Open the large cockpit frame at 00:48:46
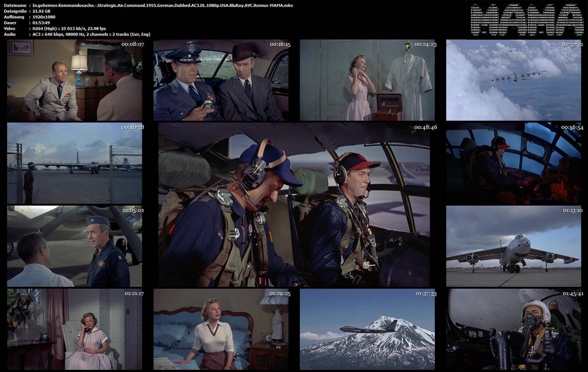Screen dimensions: 588x372 coord(294,205)
